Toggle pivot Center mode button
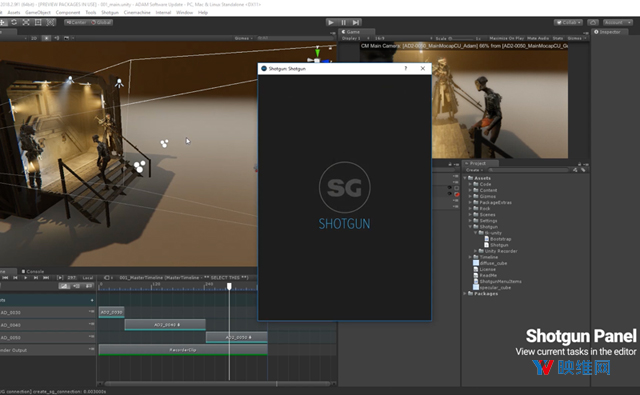The image size is (640, 395). [x=76, y=22]
